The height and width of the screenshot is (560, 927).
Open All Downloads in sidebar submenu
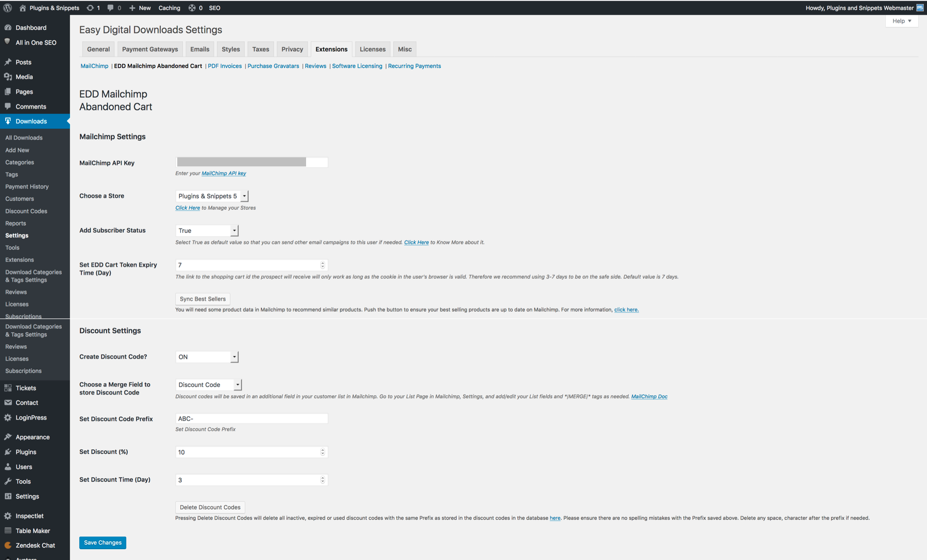tap(24, 138)
